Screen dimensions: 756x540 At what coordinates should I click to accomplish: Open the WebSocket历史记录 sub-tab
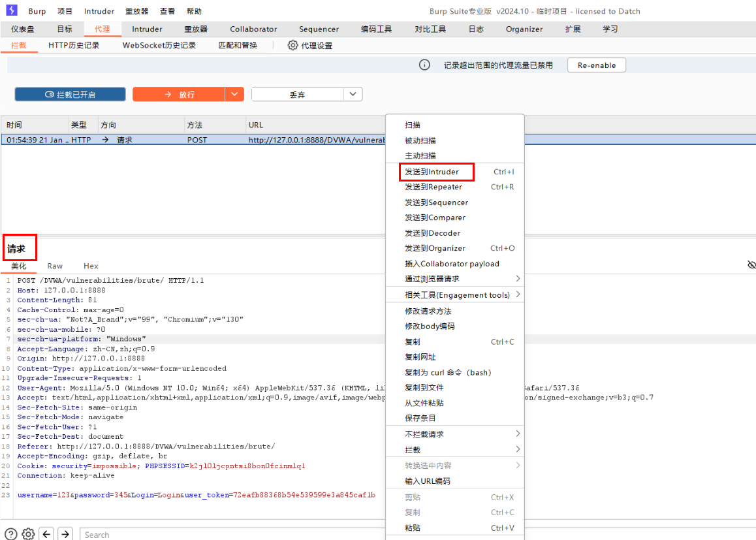159,45
